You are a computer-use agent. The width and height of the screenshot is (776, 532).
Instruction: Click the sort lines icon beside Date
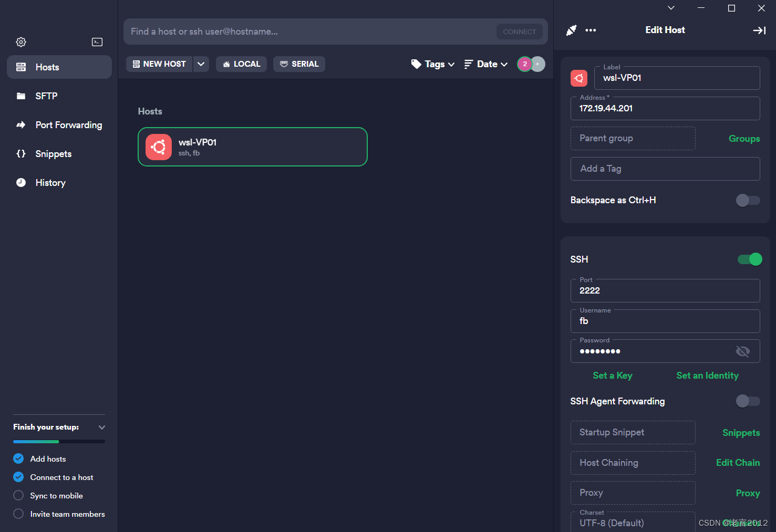469,64
